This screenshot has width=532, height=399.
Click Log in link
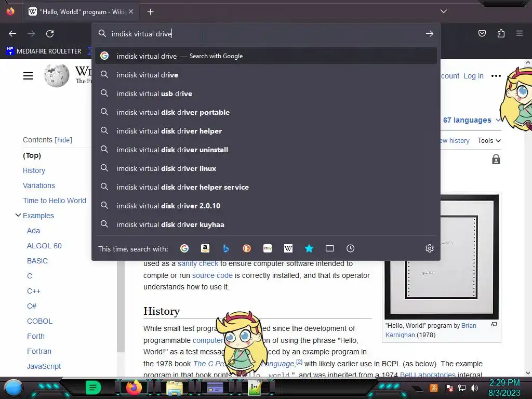pyautogui.click(x=473, y=76)
